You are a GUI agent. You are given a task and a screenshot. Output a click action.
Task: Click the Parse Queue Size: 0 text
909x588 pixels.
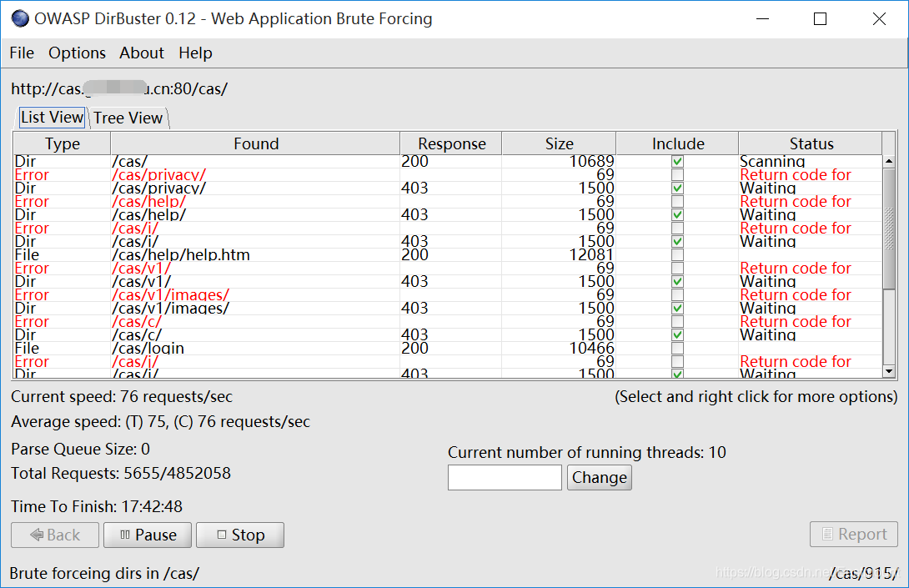pos(80,449)
